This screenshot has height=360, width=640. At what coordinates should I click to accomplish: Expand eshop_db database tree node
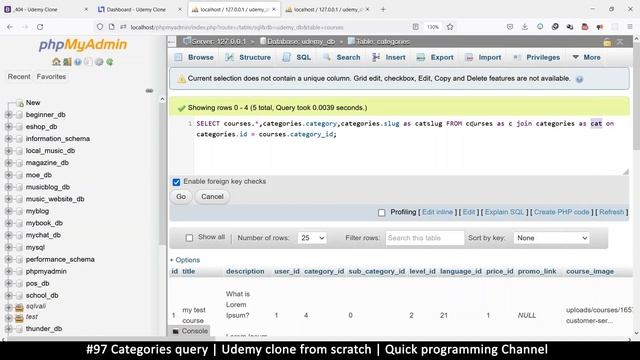(x=9, y=127)
